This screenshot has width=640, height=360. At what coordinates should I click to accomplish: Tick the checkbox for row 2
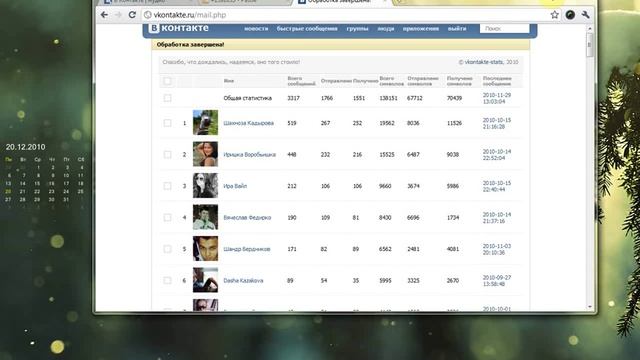(x=167, y=154)
